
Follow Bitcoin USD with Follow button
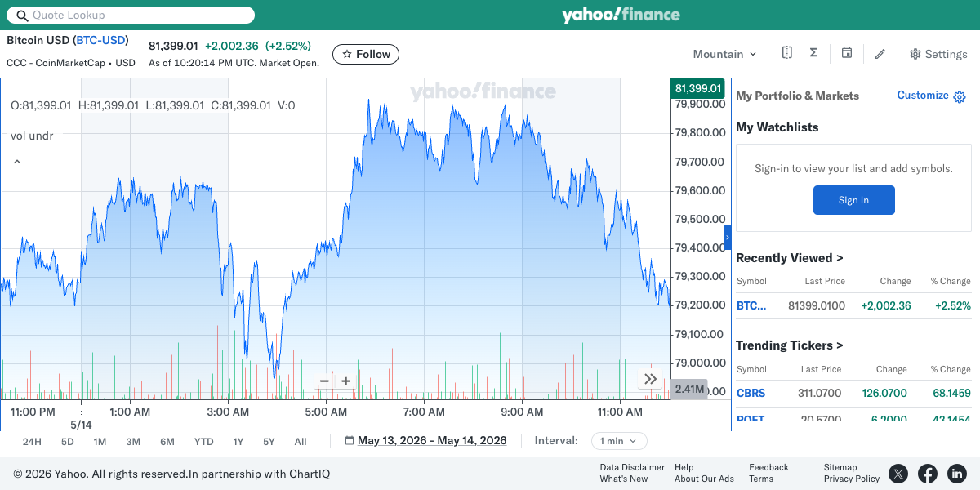366,54
